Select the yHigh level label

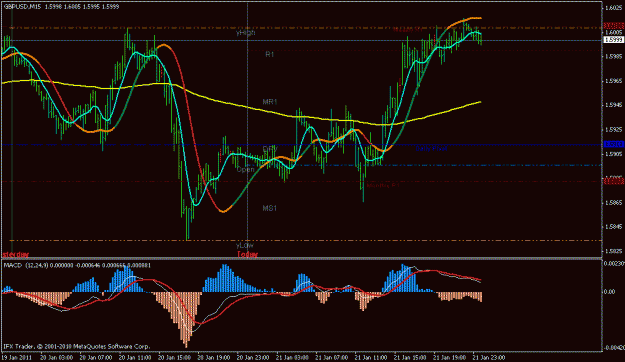tap(246, 33)
